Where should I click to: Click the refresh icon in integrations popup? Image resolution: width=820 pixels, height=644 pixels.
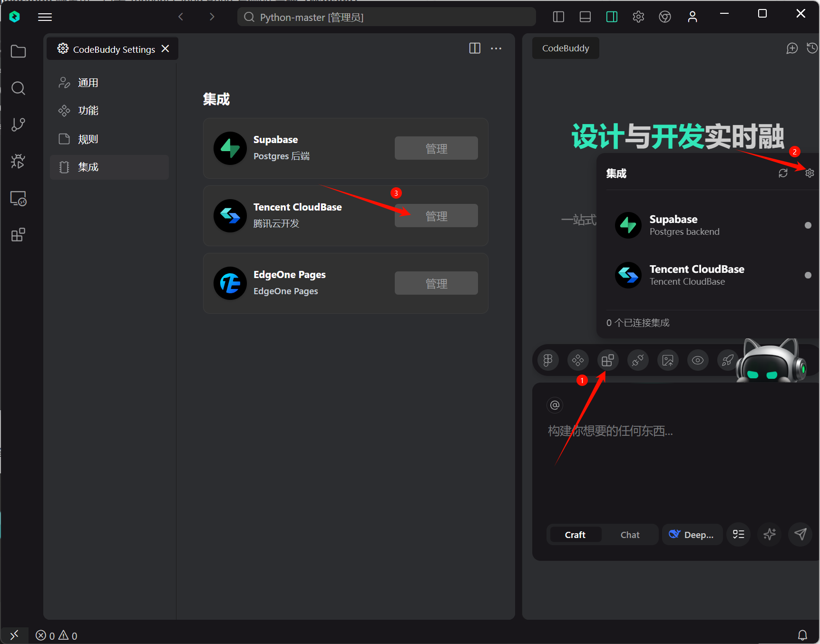point(783,173)
